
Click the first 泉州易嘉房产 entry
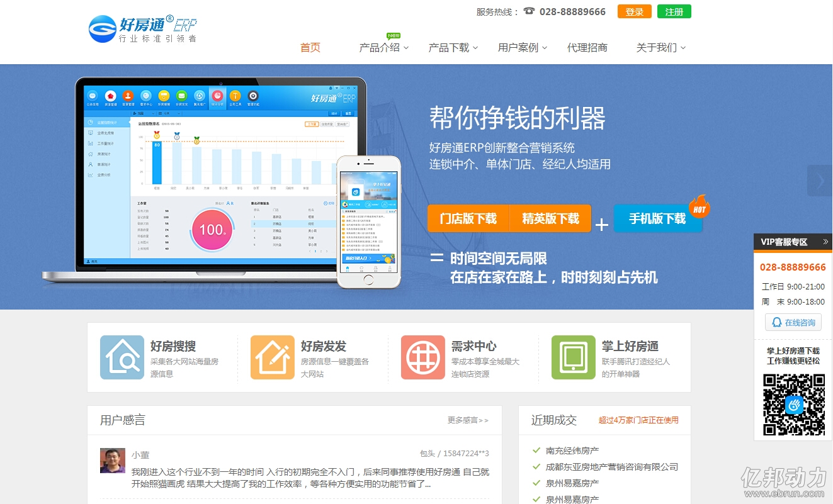point(572,483)
